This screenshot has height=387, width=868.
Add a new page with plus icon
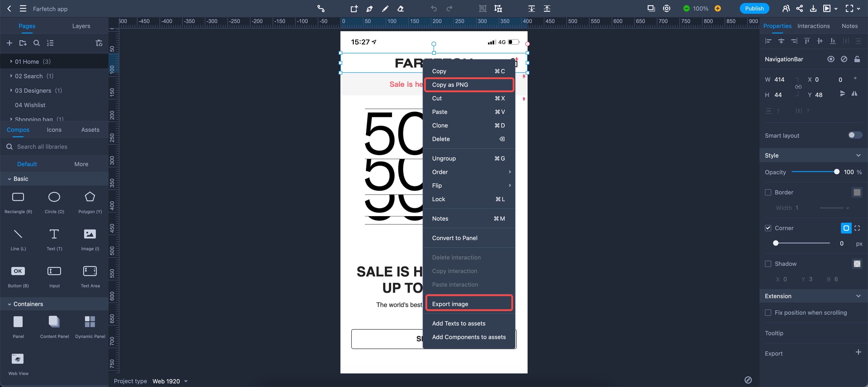[x=9, y=43]
